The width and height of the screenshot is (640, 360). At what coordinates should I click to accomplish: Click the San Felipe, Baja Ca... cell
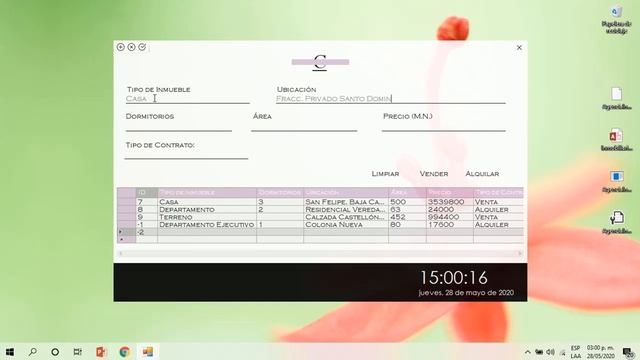[x=346, y=202]
